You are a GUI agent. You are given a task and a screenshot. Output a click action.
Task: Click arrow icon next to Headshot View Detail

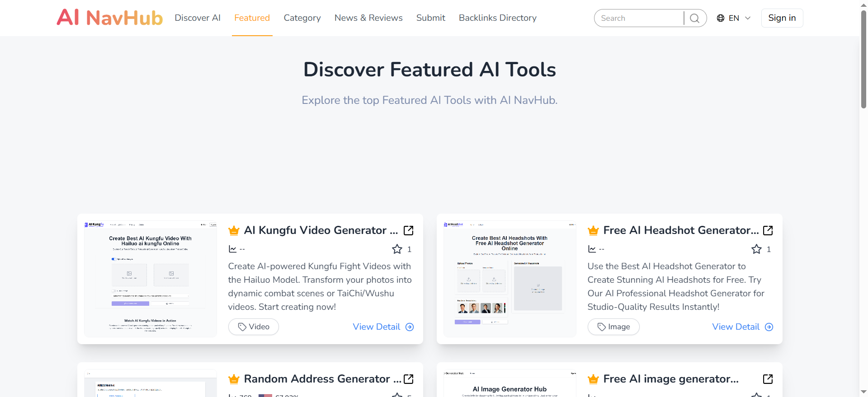(x=769, y=327)
